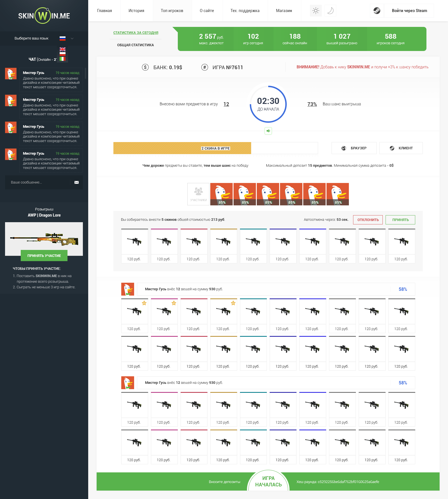
Task: Click the Steam icon on Клиент button
Action: 392,148
